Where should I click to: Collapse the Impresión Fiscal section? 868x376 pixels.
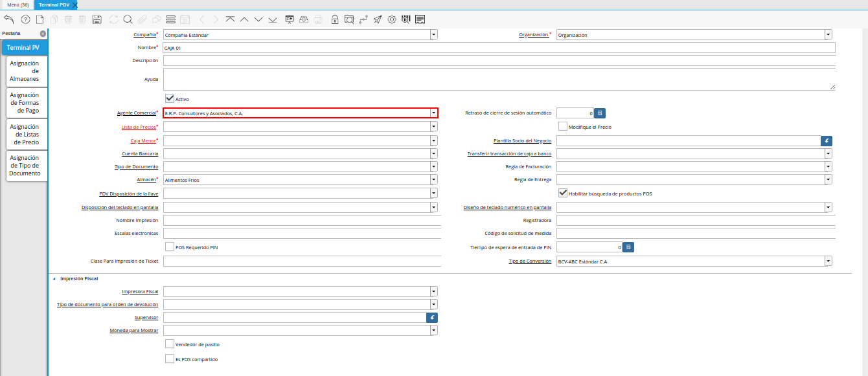(x=54, y=278)
